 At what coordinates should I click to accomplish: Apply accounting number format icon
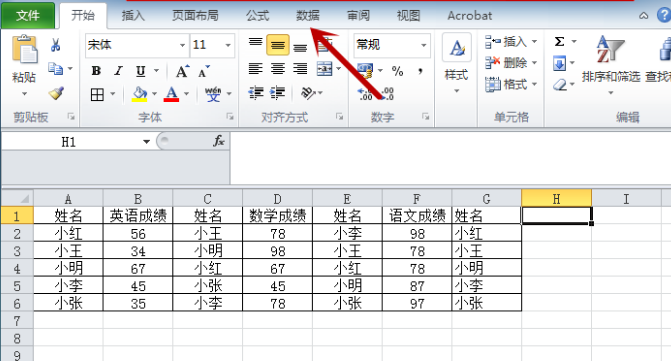(365, 71)
